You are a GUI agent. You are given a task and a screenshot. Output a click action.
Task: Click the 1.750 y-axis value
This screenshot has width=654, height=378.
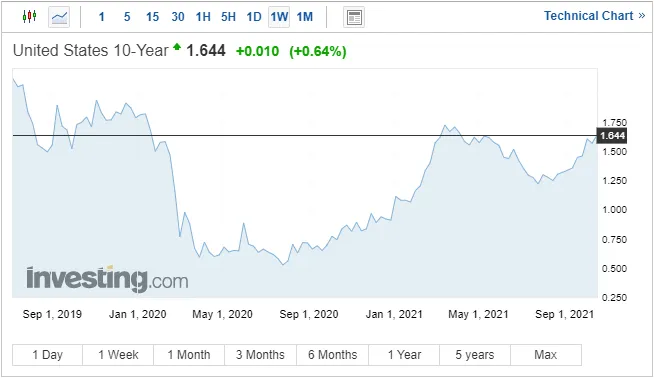(614, 123)
